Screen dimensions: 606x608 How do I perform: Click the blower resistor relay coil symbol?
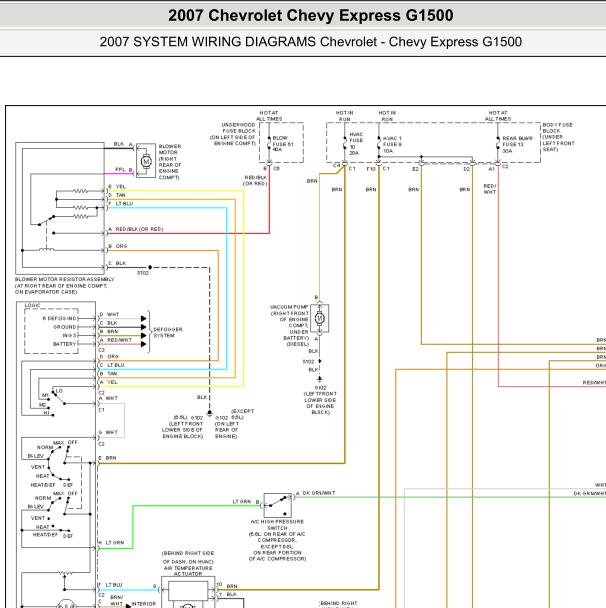coord(47,249)
